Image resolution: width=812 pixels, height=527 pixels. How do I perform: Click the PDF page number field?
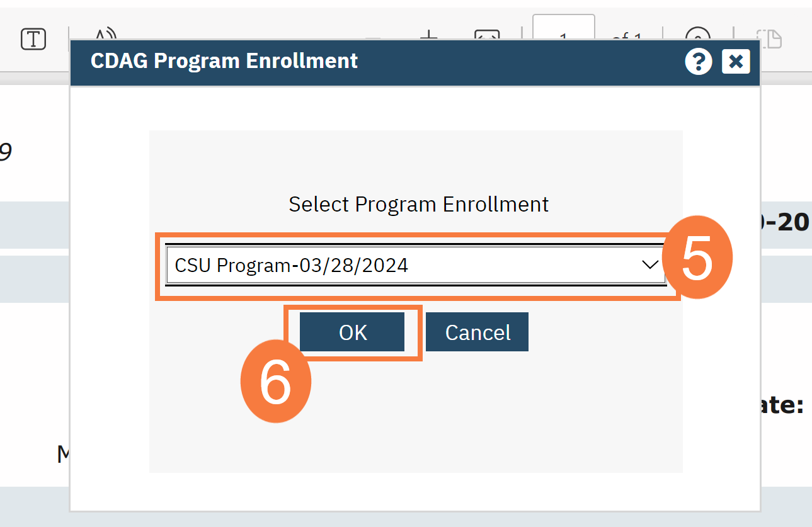tap(563, 33)
